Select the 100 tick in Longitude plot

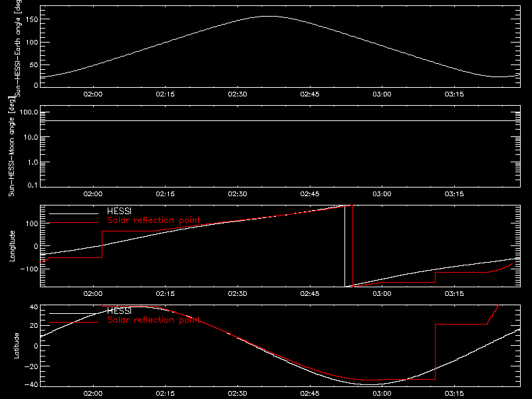(32, 223)
